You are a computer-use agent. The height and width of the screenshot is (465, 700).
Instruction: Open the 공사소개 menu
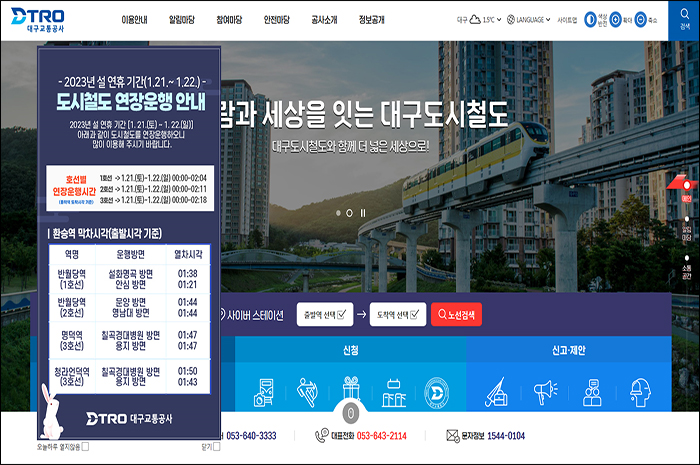[324, 20]
